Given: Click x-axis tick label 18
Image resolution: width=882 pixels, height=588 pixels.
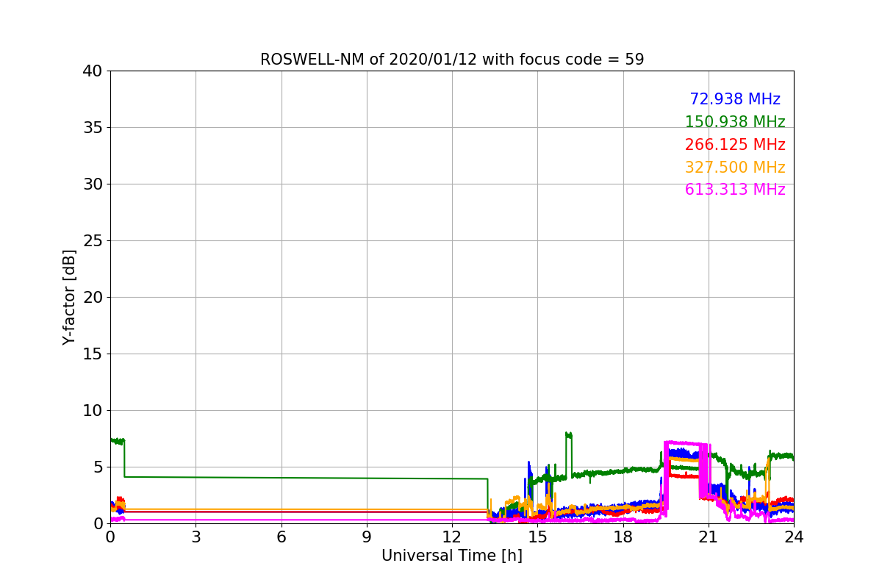Looking at the screenshot, I should tap(623, 537).
